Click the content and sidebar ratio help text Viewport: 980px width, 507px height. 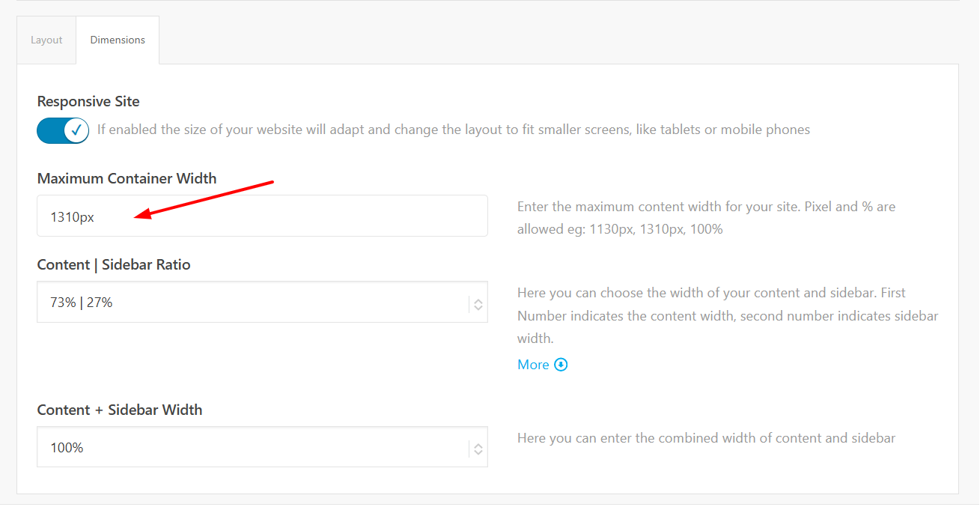(727, 315)
